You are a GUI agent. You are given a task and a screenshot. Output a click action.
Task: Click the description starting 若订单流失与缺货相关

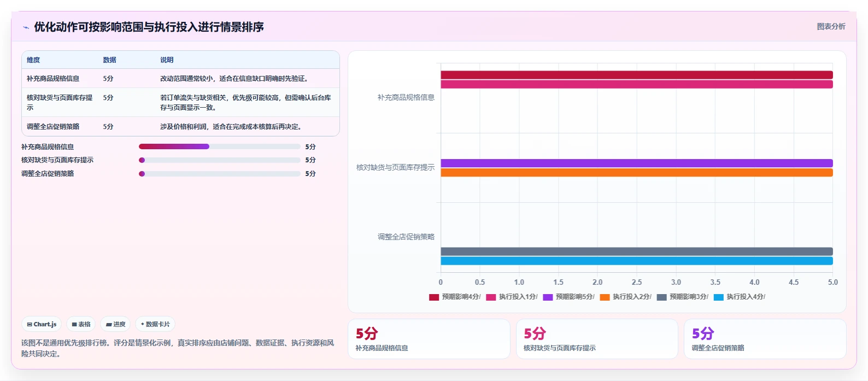pyautogui.click(x=245, y=102)
